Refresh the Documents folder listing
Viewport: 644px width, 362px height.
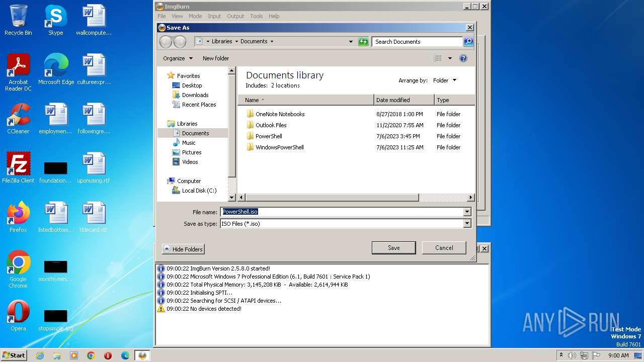click(363, 42)
